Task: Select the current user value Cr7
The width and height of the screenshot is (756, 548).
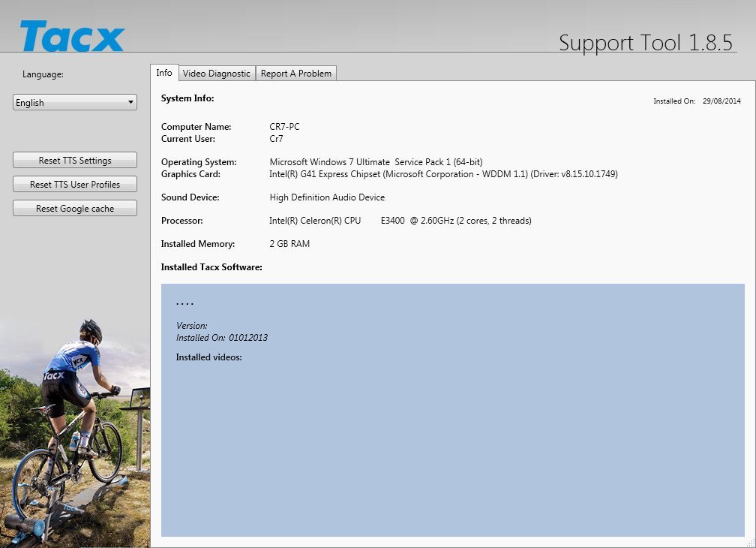Action: pyautogui.click(x=276, y=139)
